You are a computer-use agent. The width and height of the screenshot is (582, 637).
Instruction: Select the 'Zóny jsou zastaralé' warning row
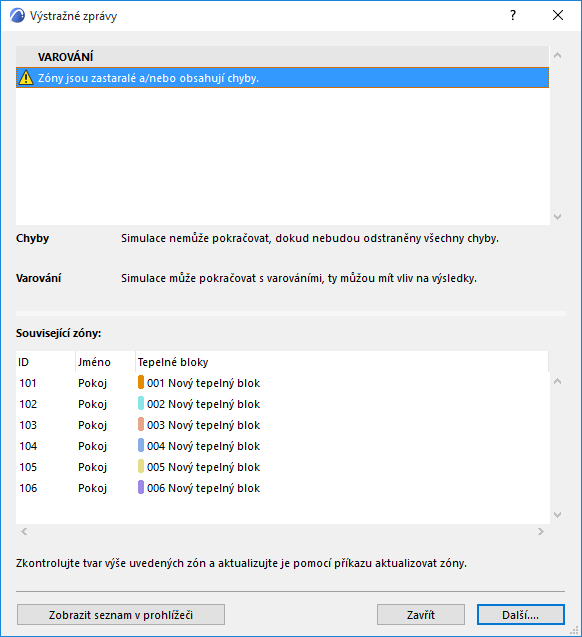pyautogui.click(x=282, y=78)
